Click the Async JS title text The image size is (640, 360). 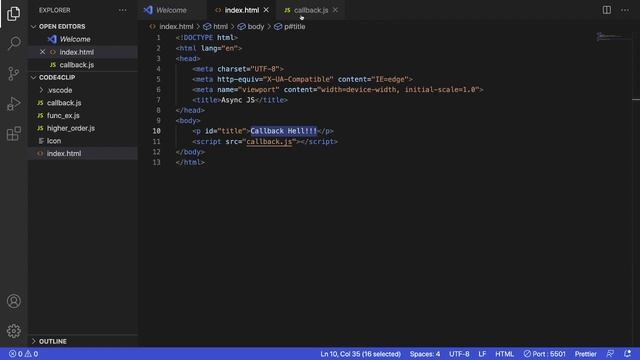coord(238,100)
